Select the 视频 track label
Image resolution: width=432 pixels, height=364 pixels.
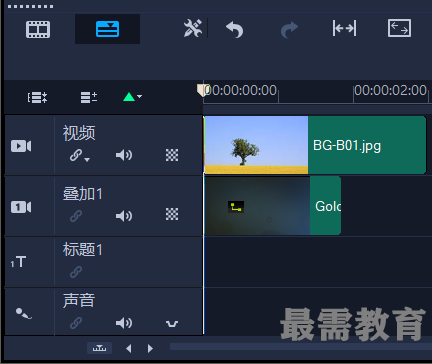(x=79, y=133)
